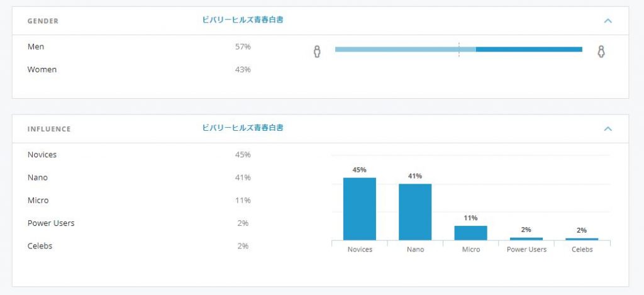
Task: Open the Japanese title link in Gender panel
Action: coord(242,20)
